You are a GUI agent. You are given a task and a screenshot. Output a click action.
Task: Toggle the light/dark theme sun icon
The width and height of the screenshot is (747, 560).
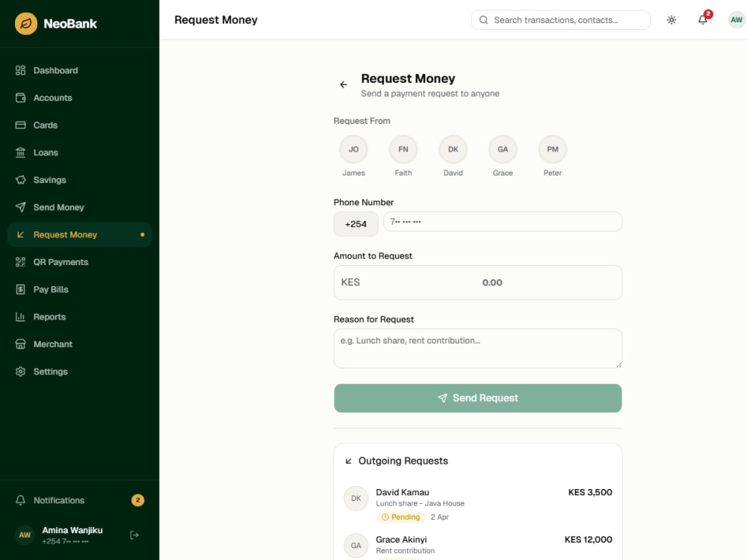(672, 20)
